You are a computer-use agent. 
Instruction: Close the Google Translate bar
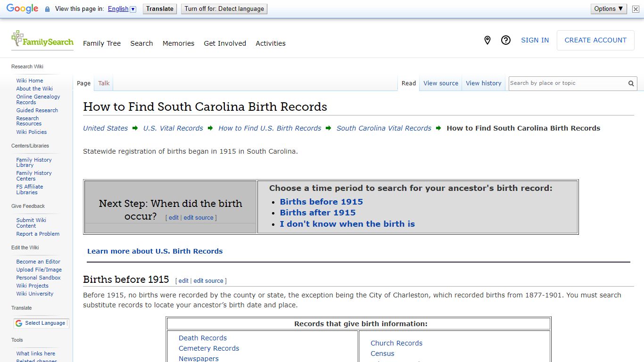636,9
